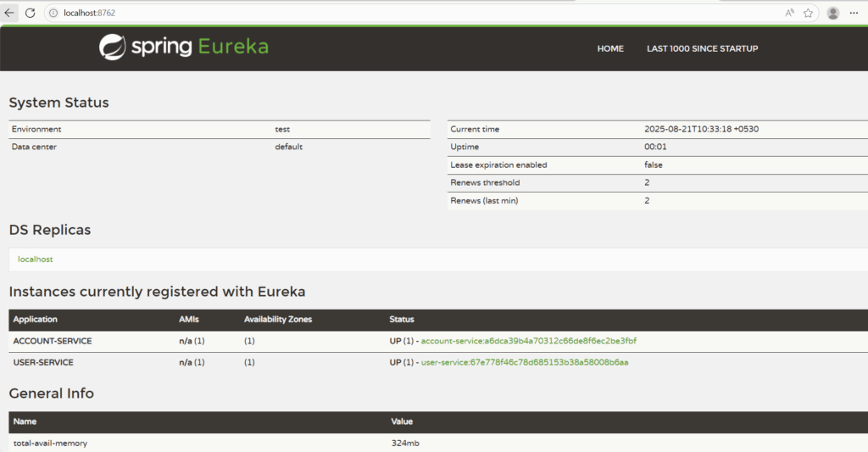The width and height of the screenshot is (868, 452).
Task: Open the account-service instance link
Action: click(528, 341)
